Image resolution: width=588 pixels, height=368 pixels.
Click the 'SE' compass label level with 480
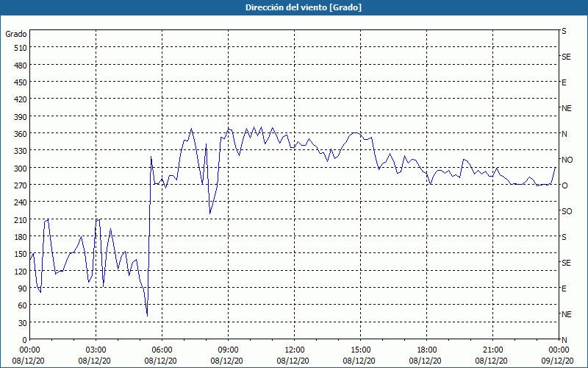tap(566, 57)
